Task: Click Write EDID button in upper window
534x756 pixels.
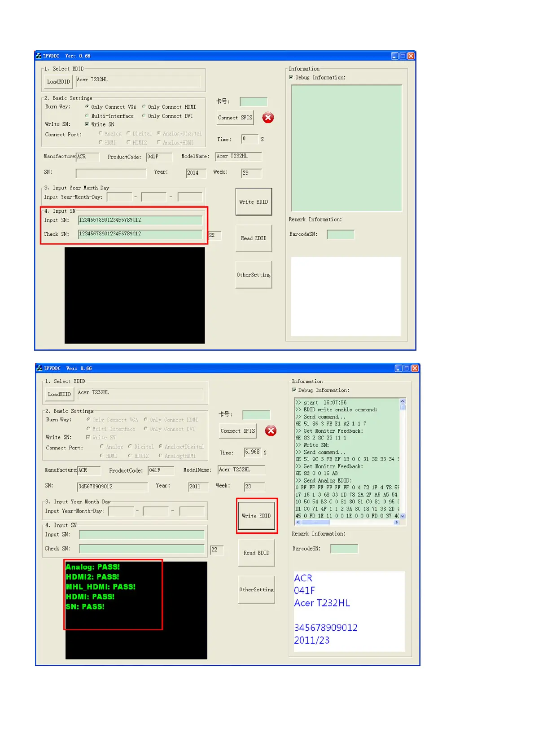Action: (254, 202)
